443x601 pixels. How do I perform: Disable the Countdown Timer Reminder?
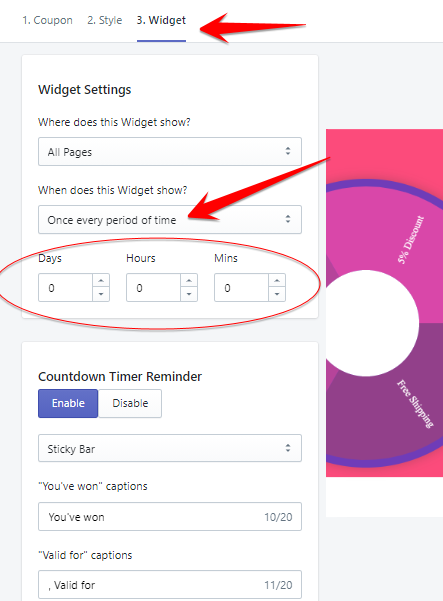[x=130, y=403]
